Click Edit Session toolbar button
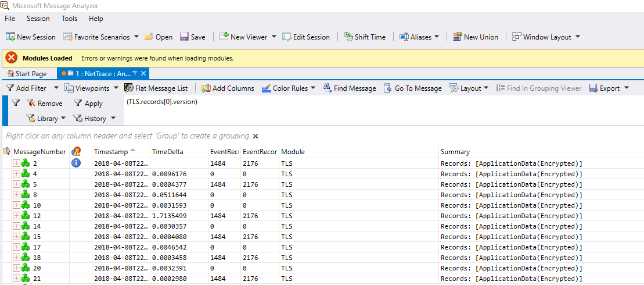This screenshot has height=285, width=644. (306, 37)
